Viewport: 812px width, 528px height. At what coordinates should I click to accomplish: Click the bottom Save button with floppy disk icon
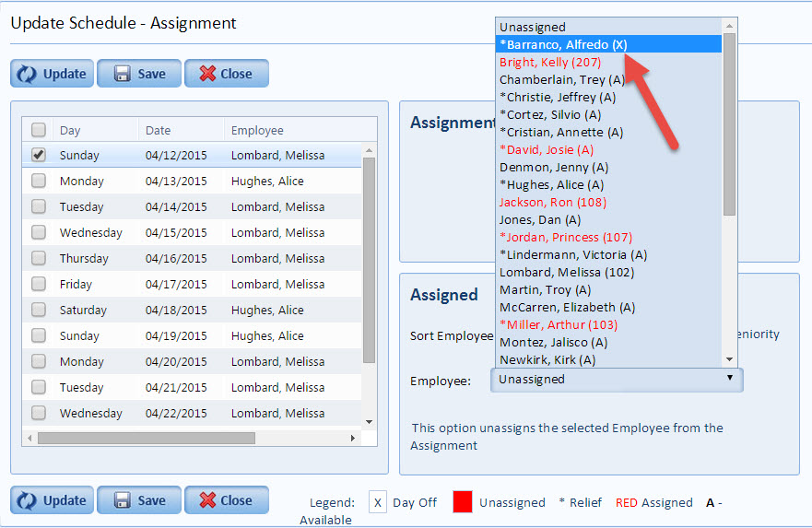139,500
